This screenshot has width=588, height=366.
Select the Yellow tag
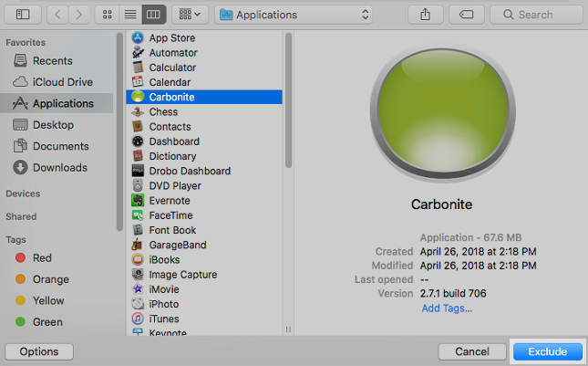click(x=40, y=300)
